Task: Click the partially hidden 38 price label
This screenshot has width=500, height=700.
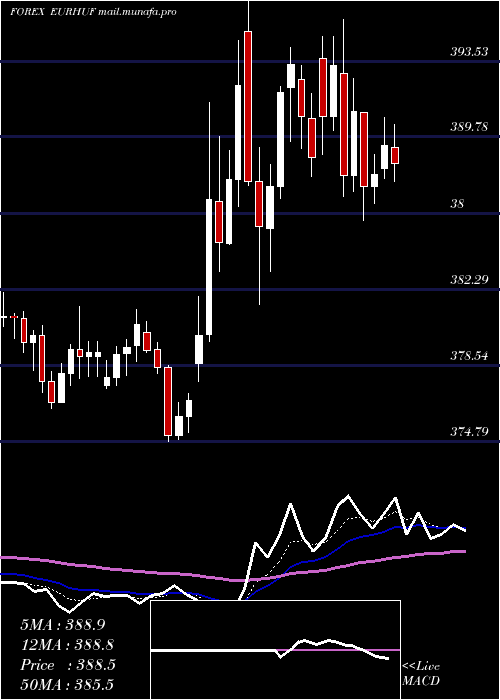Action: (457, 204)
